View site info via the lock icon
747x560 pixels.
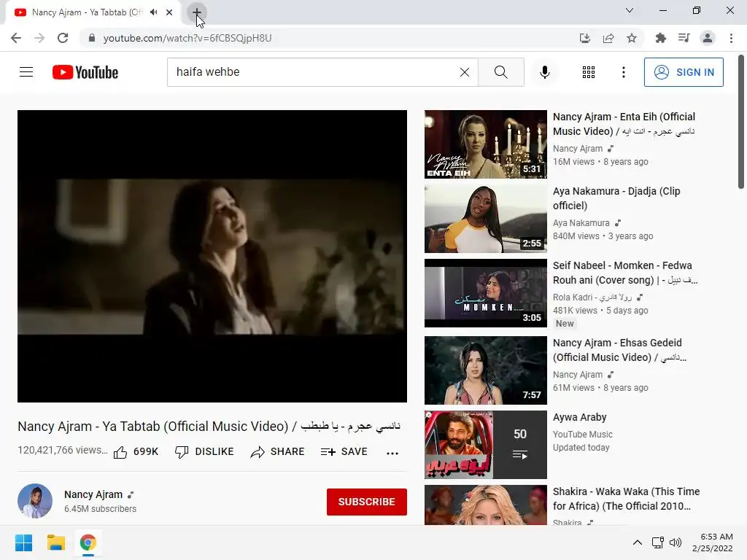[92, 38]
